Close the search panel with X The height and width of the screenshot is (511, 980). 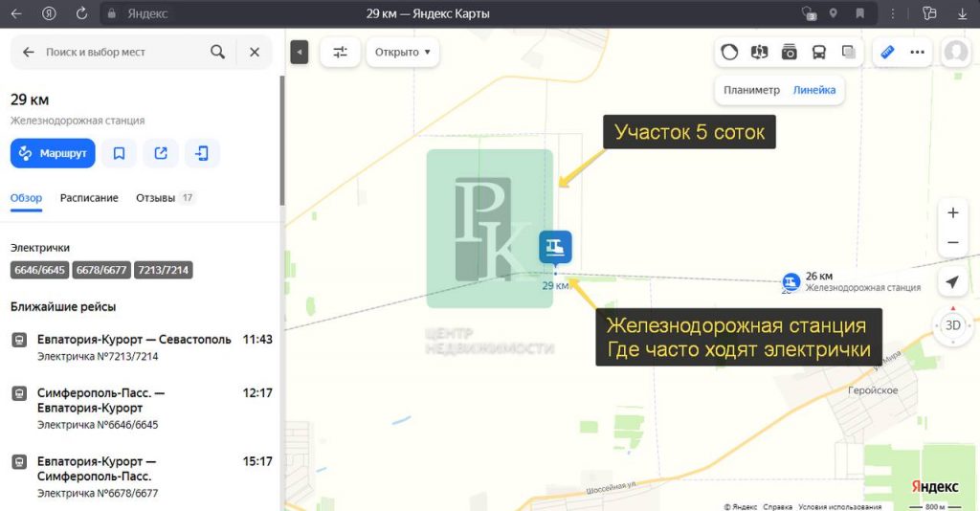click(x=255, y=52)
